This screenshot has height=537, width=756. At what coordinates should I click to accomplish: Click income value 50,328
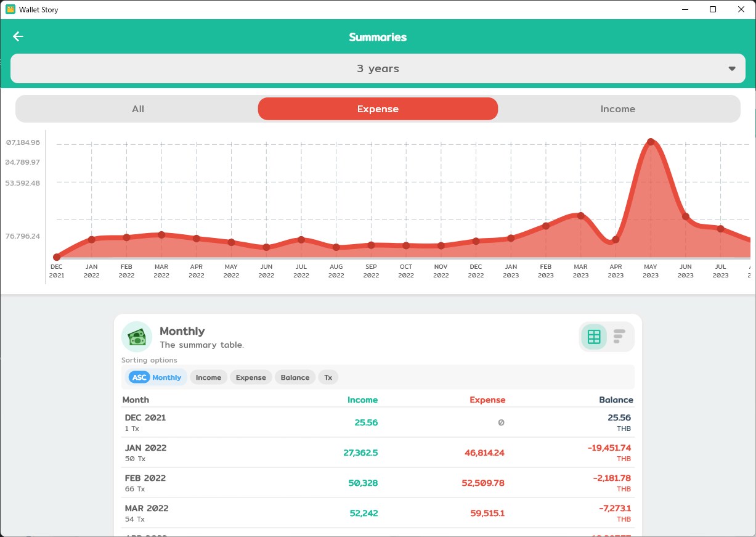[363, 483]
